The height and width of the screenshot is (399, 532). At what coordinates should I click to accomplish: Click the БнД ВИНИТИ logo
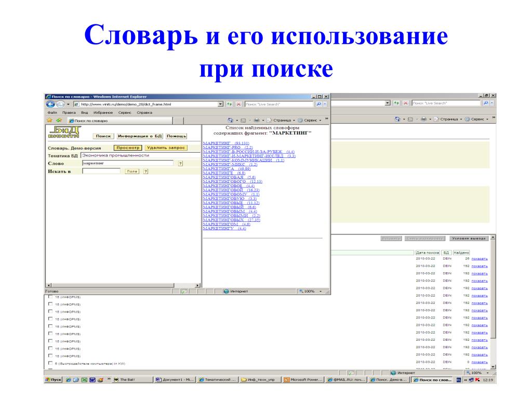(x=64, y=132)
